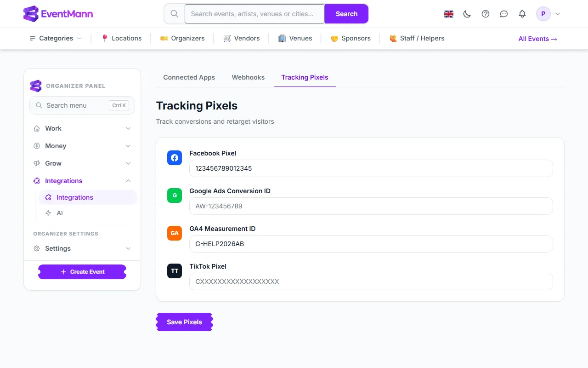Click the Facebook Pixel icon
This screenshot has width=588, height=368.
click(x=175, y=158)
